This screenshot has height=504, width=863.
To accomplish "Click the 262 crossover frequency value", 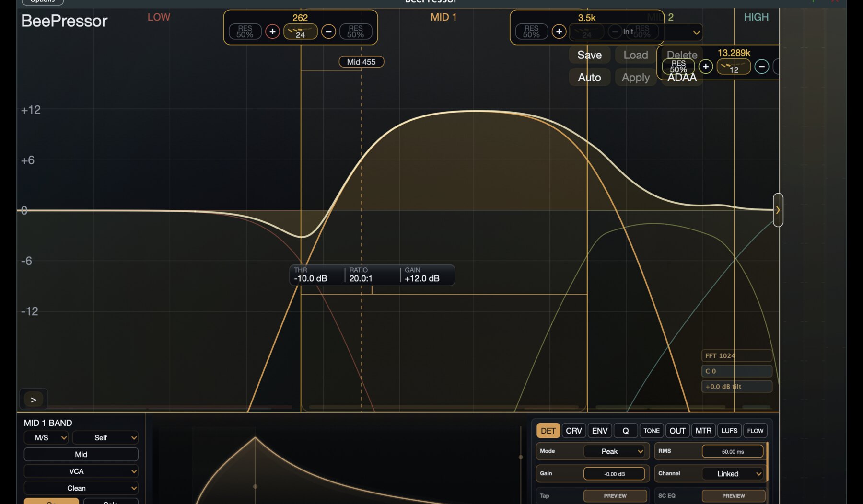I will click(x=300, y=18).
